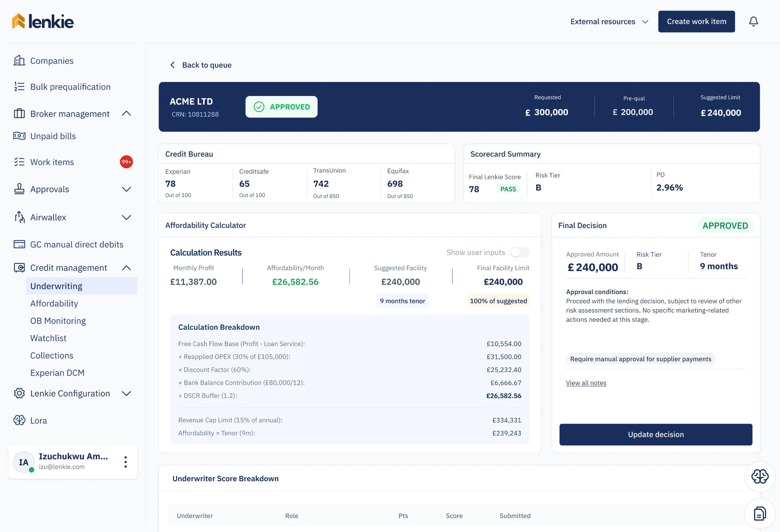
Task: Click the lenkie logo
Action: pos(43,21)
